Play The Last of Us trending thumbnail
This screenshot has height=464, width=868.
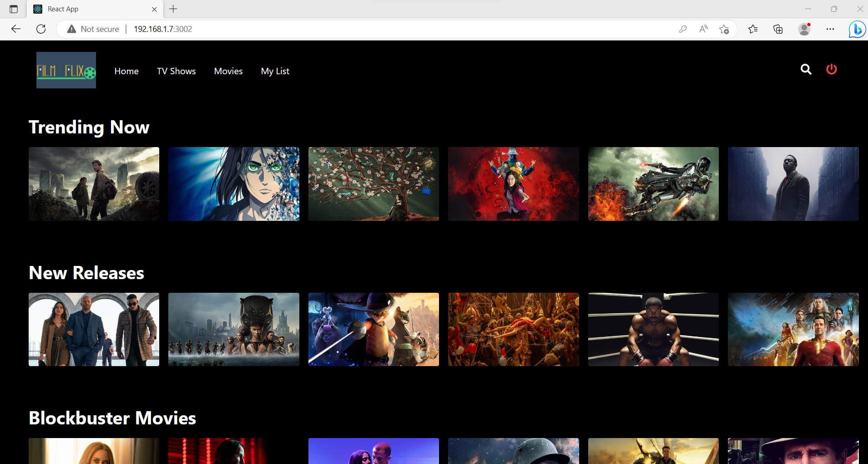94,184
